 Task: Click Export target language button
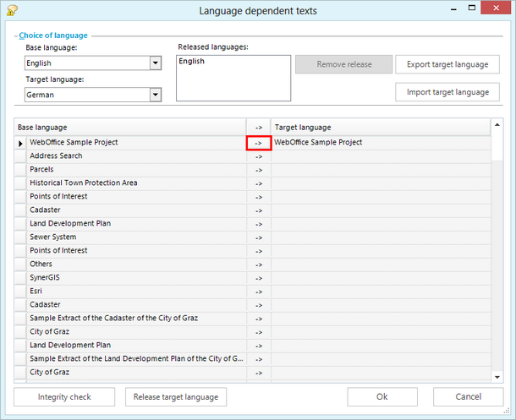tap(447, 64)
